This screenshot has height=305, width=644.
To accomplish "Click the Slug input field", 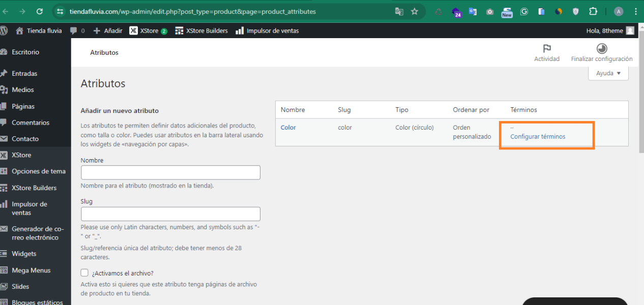I will click(x=170, y=213).
